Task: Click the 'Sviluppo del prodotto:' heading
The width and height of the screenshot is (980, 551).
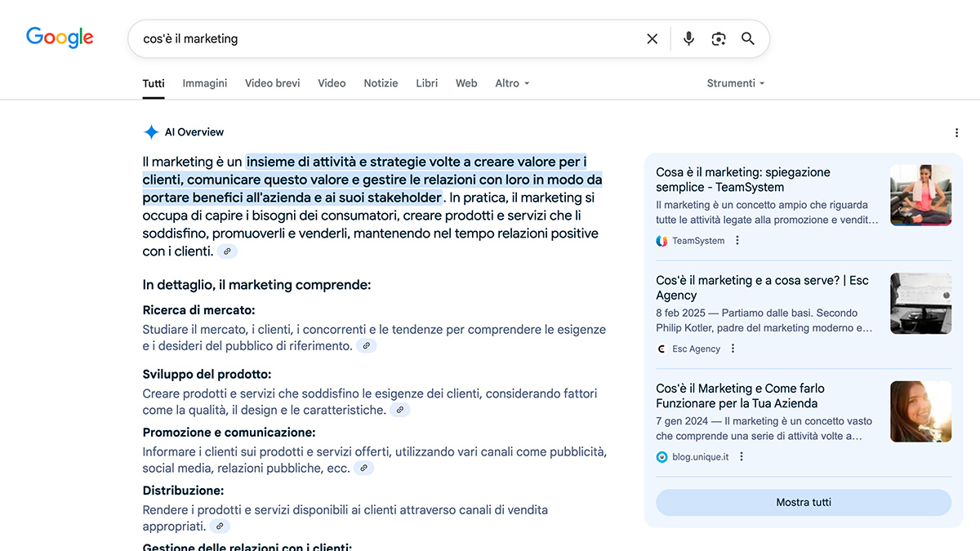Action: [x=207, y=374]
